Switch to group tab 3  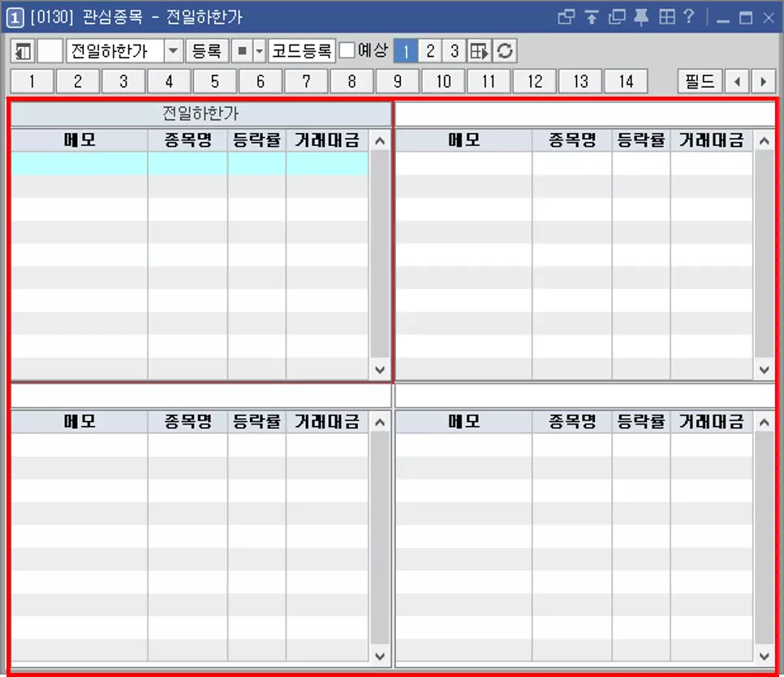pos(123,81)
